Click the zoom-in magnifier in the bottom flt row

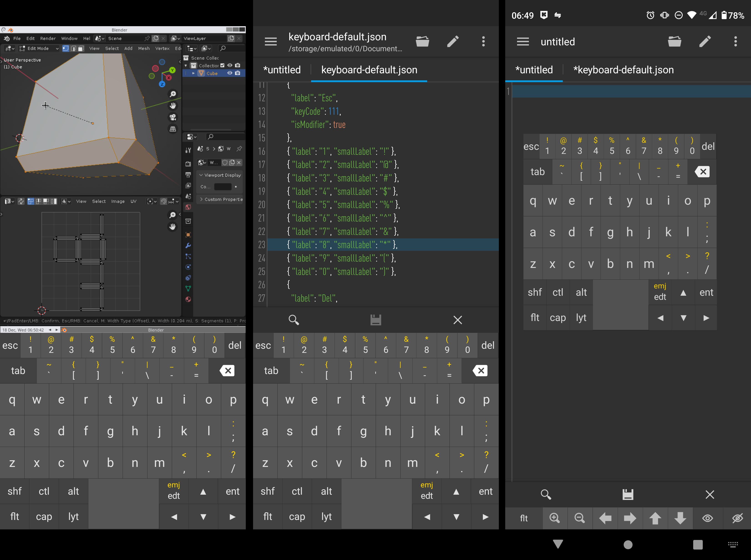pos(554,518)
